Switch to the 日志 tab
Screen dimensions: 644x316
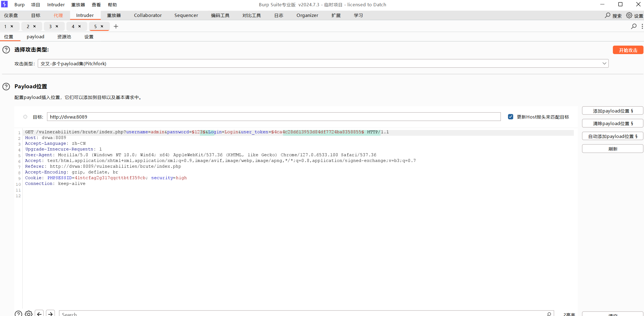click(279, 15)
